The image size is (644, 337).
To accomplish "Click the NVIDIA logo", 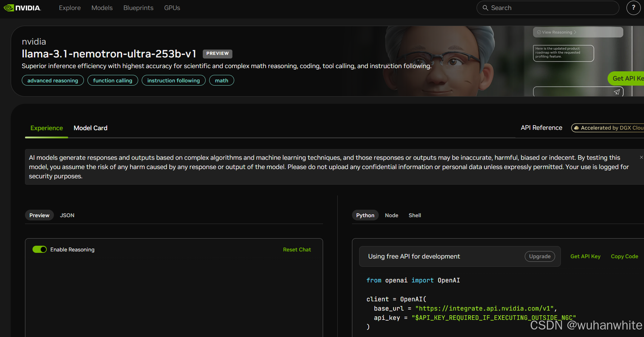I will [22, 8].
